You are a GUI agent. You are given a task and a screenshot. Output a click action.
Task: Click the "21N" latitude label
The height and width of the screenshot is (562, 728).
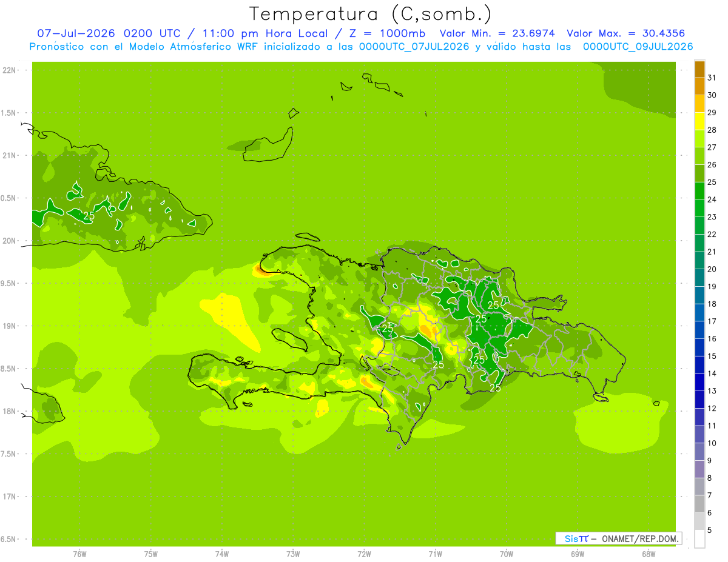[9, 156]
